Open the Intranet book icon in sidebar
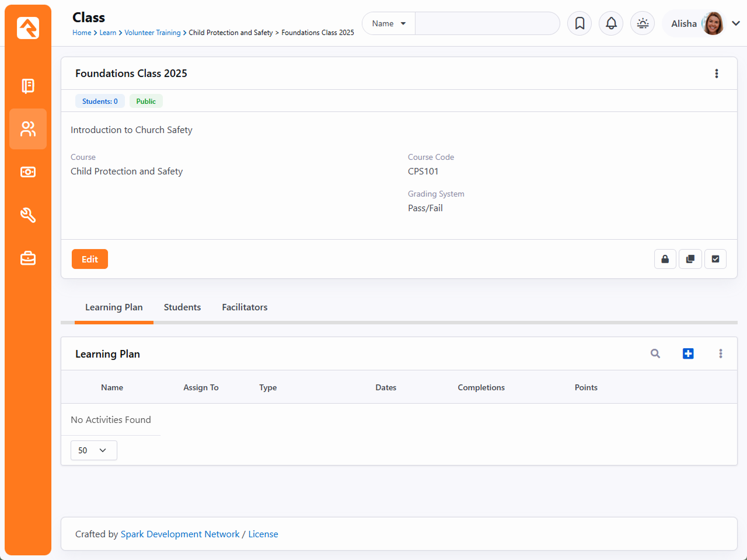Viewport: 747px width, 560px height. point(28,86)
